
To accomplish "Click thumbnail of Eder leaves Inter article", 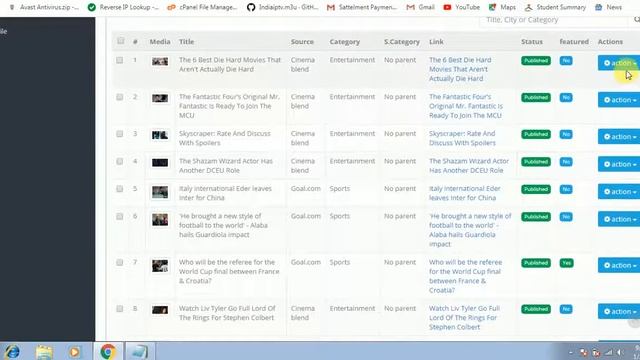I will point(160,192).
